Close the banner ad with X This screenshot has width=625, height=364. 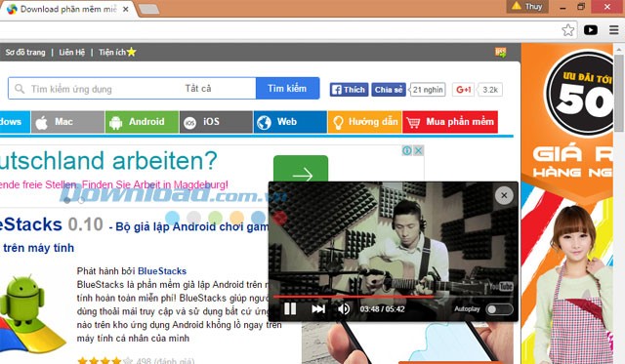tap(418, 150)
